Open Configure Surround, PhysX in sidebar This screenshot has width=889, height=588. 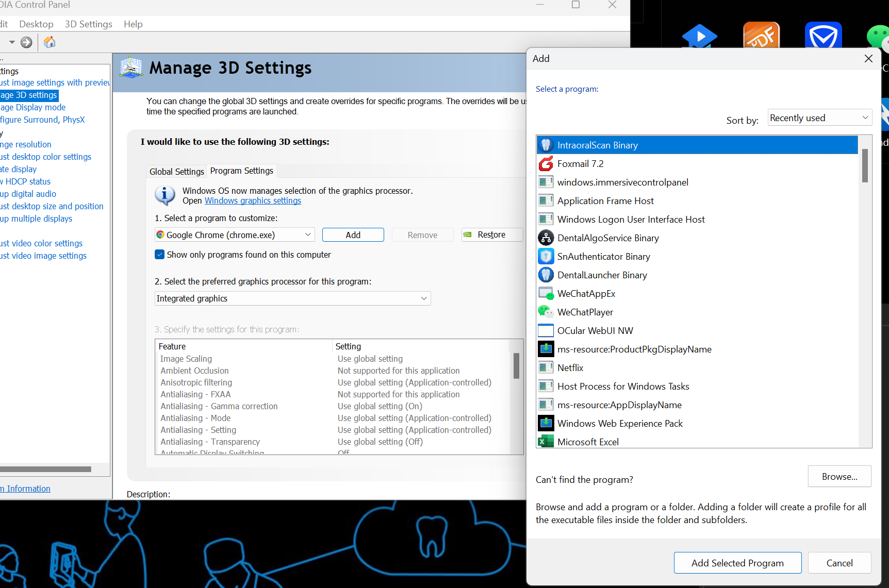pos(42,120)
